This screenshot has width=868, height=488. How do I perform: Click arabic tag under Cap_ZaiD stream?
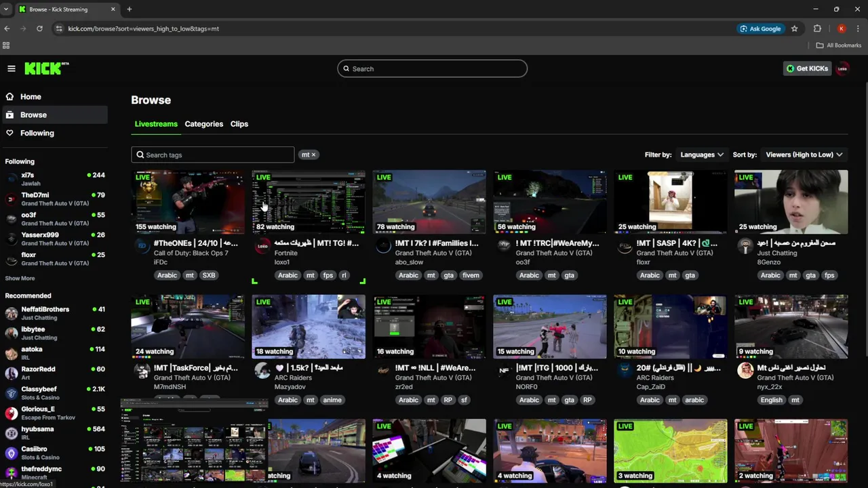tap(694, 400)
